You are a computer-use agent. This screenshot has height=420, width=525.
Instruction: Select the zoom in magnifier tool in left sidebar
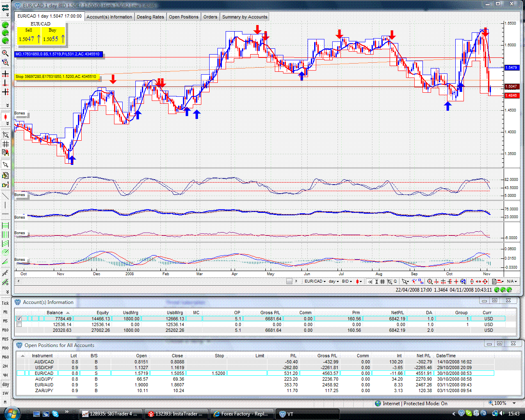point(5,53)
